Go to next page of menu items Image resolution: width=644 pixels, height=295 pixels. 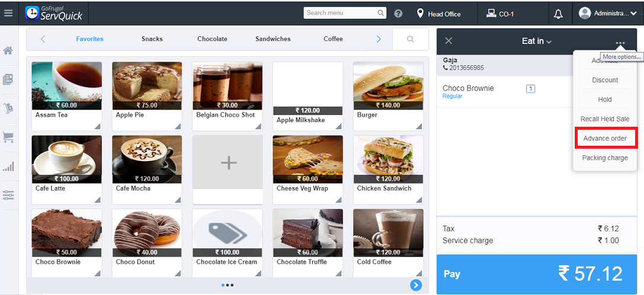[x=416, y=285]
